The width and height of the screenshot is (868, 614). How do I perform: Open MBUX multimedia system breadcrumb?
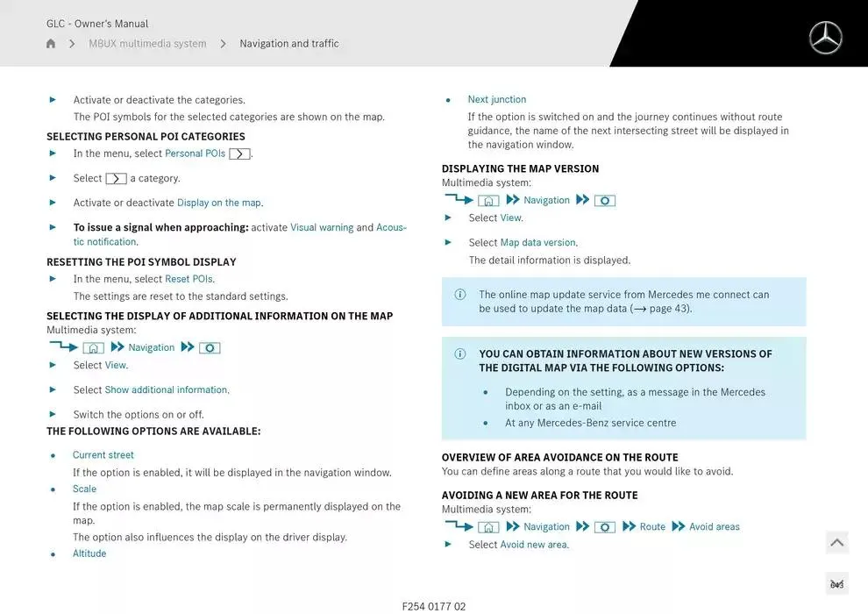(147, 44)
